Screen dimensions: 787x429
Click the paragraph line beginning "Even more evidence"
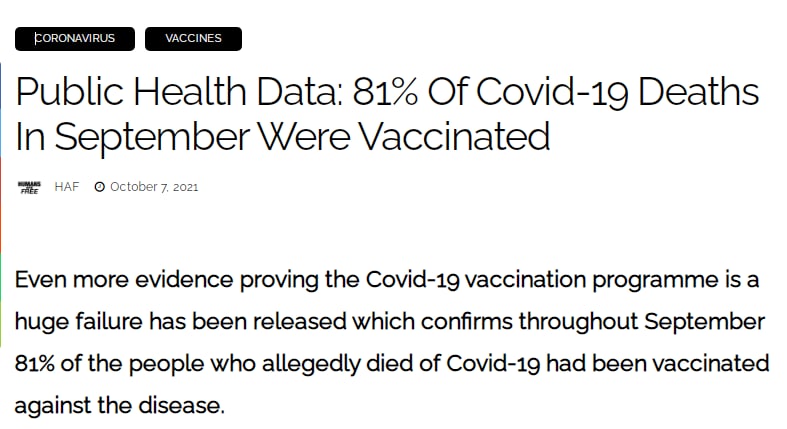[x=386, y=280]
